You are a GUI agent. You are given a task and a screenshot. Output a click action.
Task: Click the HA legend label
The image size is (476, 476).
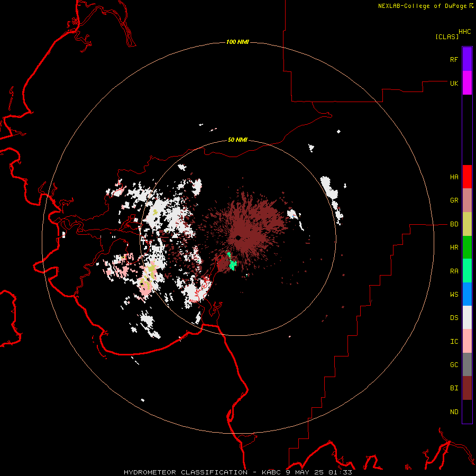point(454,177)
